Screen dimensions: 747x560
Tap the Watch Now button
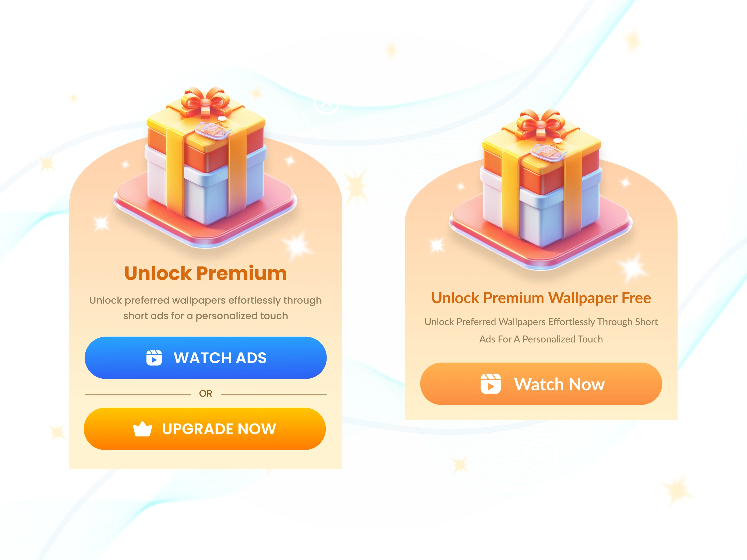pyautogui.click(x=541, y=384)
